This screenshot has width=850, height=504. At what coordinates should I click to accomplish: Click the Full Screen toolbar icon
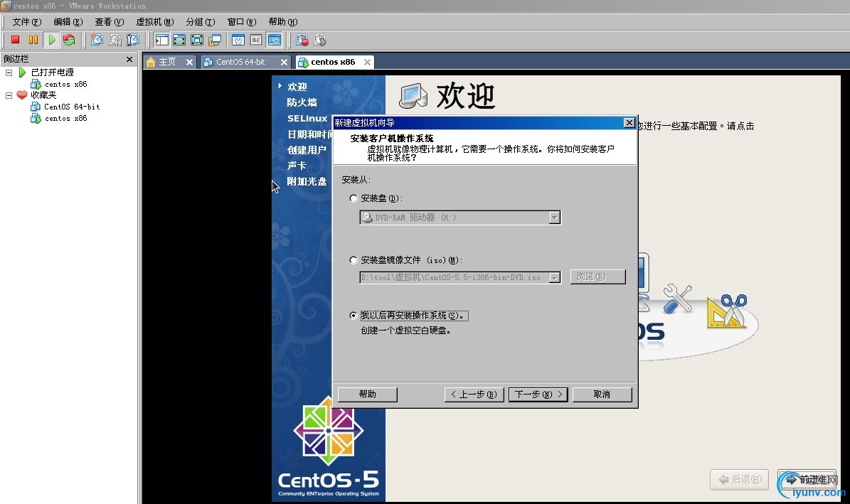pyautogui.click(x=197, y=40)
